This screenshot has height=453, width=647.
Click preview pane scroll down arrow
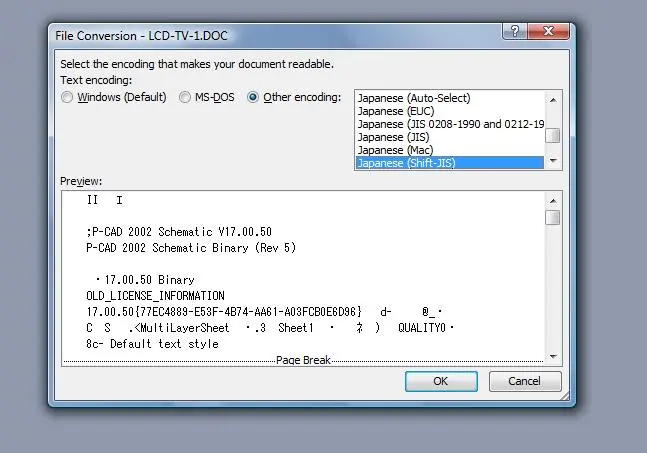coord(553,356)
